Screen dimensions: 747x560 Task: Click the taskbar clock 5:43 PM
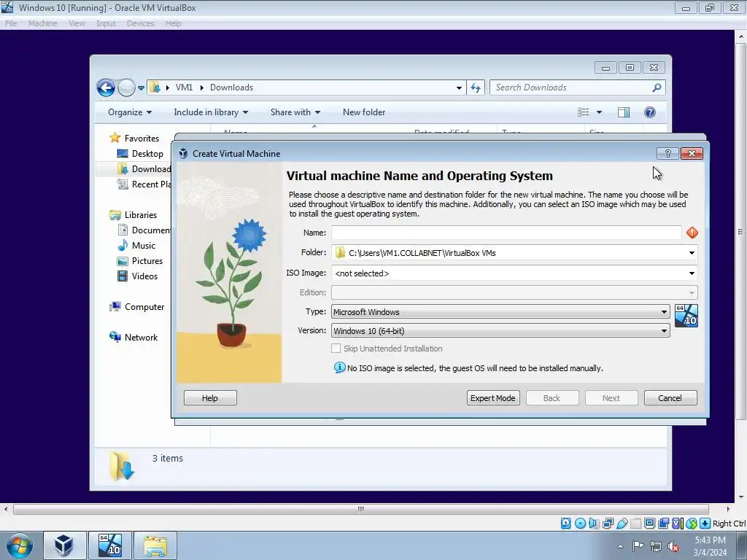pyautogui.click(x=710, y=540)
